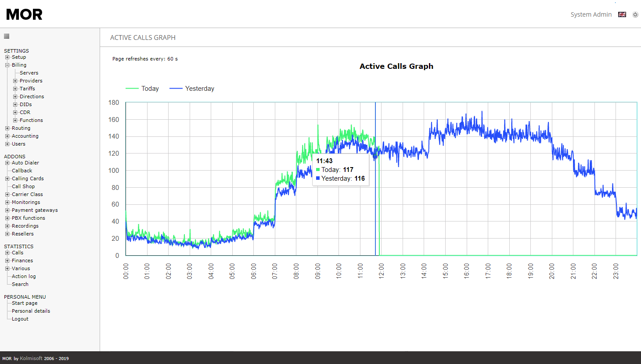Expand the Monitorings tree node

(x=7, y=202)
